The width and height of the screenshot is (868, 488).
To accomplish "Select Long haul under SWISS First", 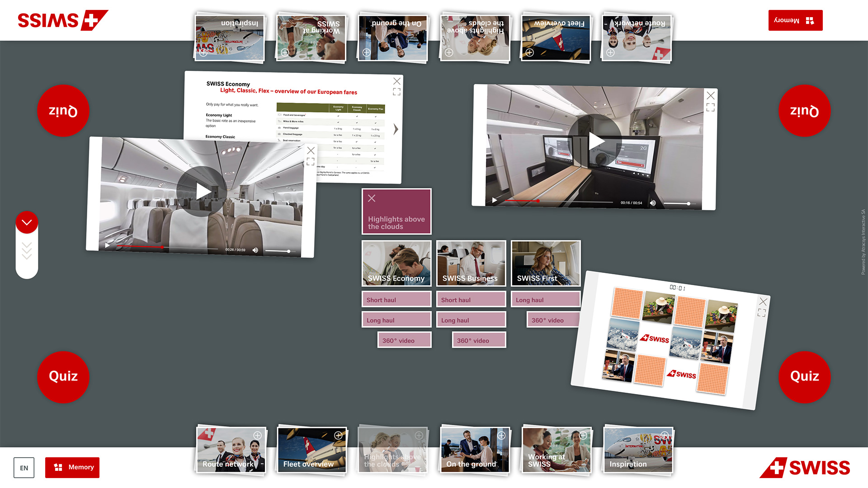I will click(x=546, y=300).
